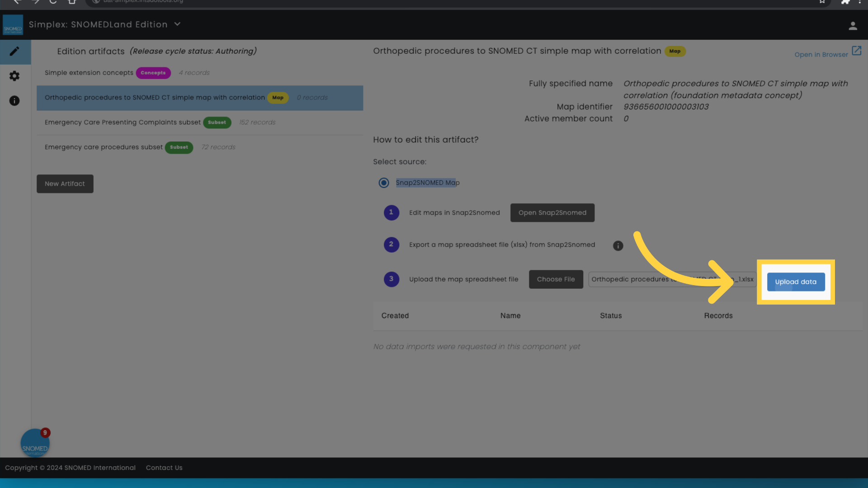Click the Open in Browser external icon
868x488 pixels.
click(857, 51)
